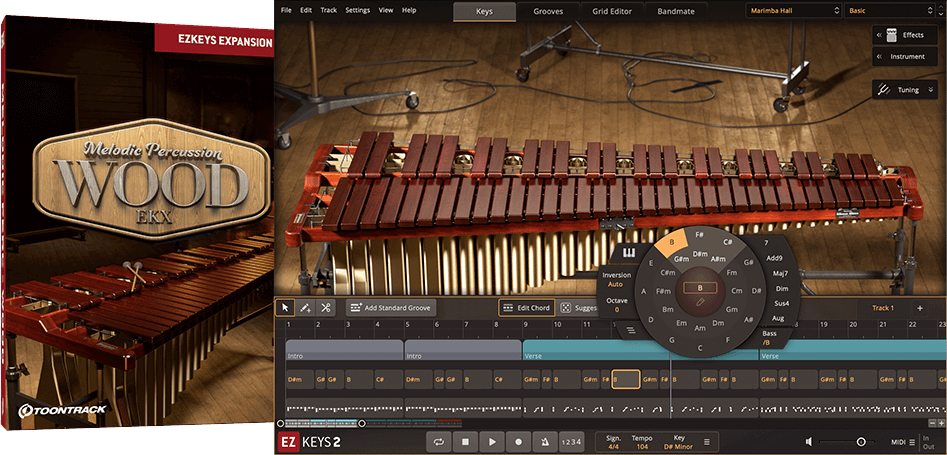
Task: Toggle the Add9 chord extension
Action: pos(774,258)
